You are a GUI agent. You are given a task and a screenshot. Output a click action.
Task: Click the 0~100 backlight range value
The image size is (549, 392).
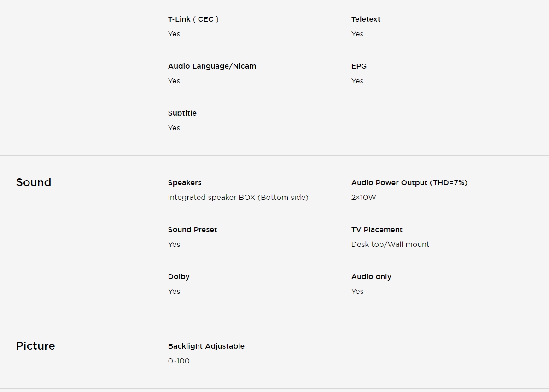pos(179,361)
